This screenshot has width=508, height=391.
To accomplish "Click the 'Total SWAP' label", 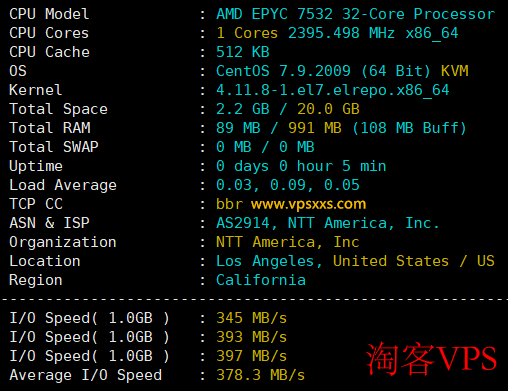I will point(54,147).
